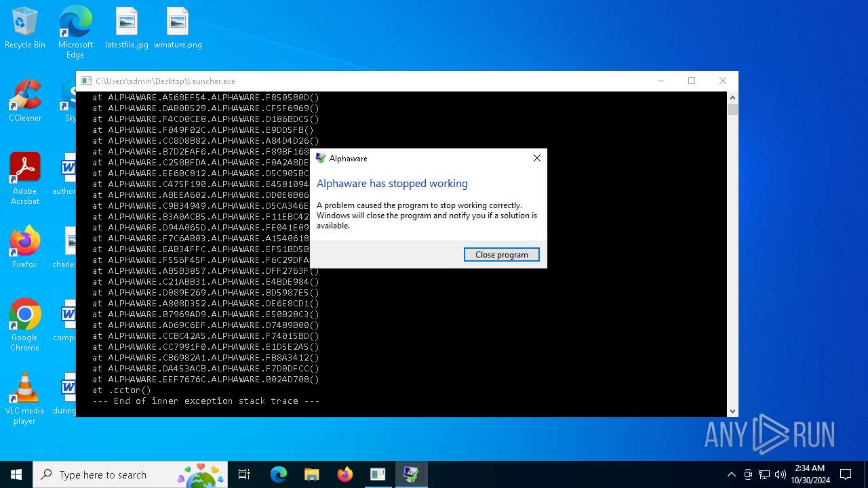Launch Firefox from the taskbar

tap(344, 474)
